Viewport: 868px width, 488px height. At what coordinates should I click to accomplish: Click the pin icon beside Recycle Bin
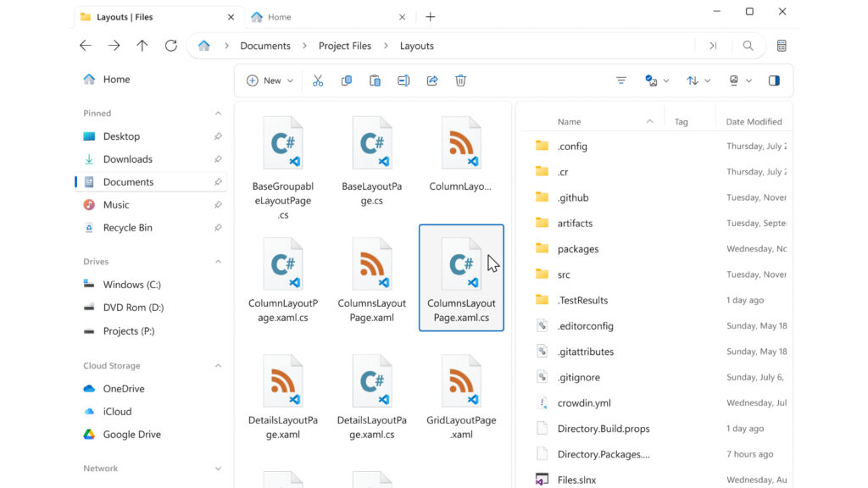pyautogui.click(x=218, y=227)
